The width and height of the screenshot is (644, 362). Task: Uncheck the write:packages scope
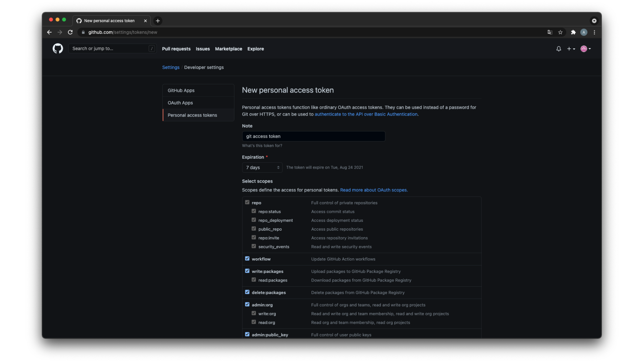(x=247, y=271)
